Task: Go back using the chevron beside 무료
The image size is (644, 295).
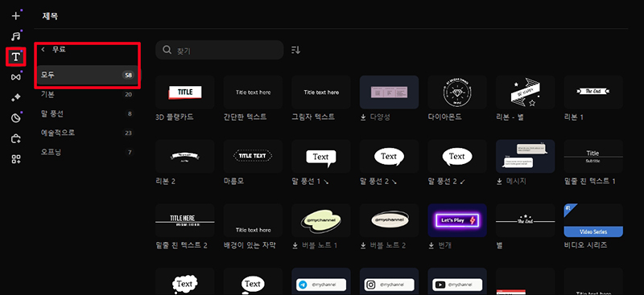Action: [43, 49]
